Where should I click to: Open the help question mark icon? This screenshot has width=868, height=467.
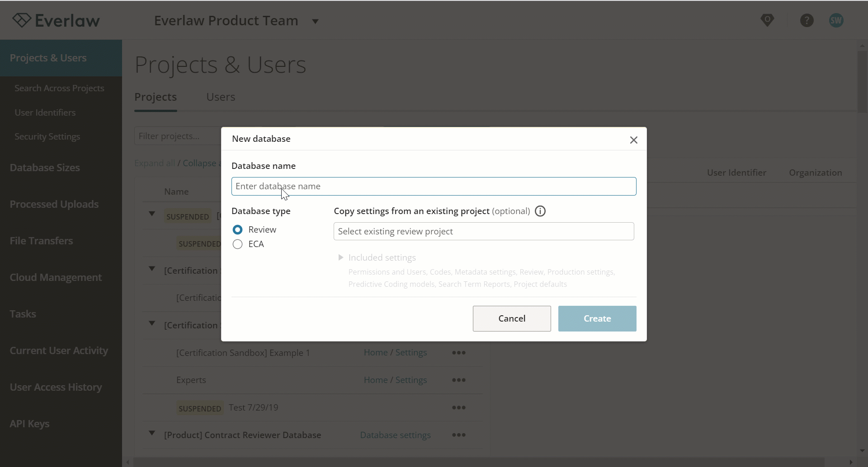click(x=807, y=20)
